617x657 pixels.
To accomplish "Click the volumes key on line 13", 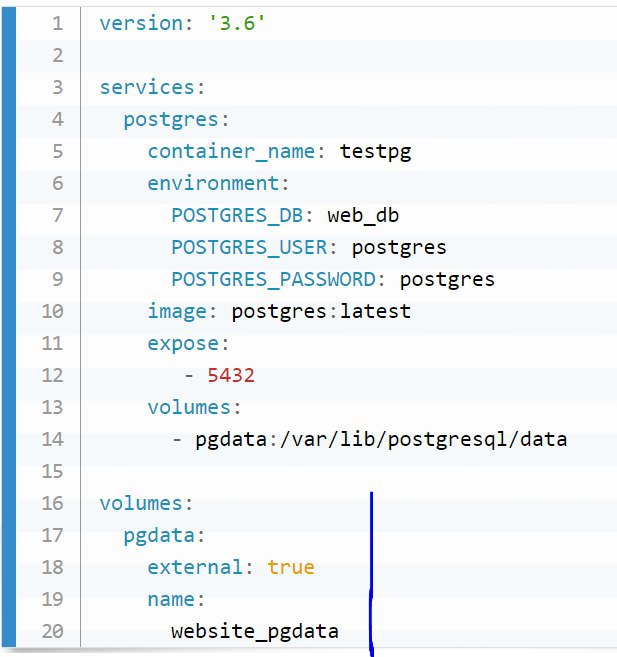I will (x=188, y=407).
